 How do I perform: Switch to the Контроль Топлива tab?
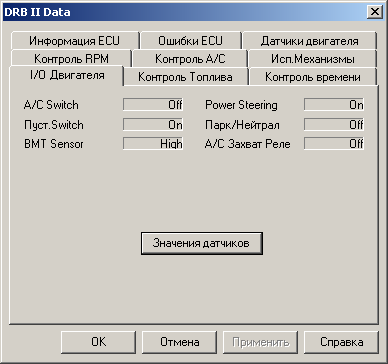(185, 77)
